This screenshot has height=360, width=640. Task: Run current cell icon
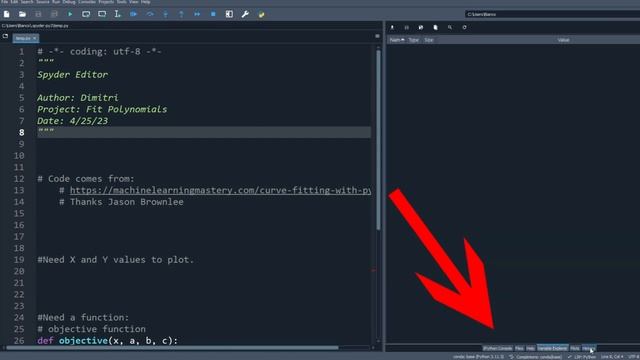[x=86, y=14]
